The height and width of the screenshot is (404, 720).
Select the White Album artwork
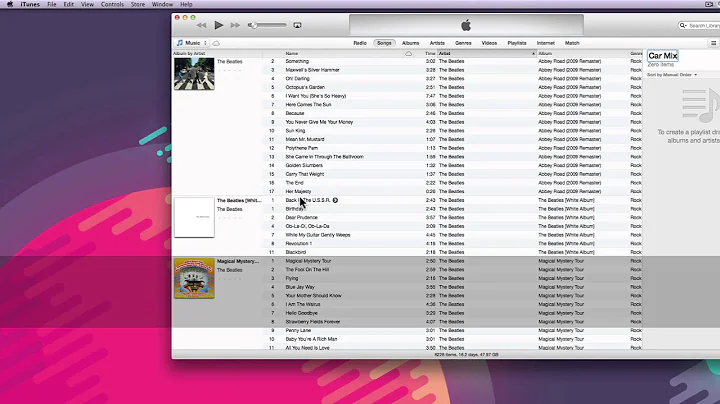click(x=194, y=218)
